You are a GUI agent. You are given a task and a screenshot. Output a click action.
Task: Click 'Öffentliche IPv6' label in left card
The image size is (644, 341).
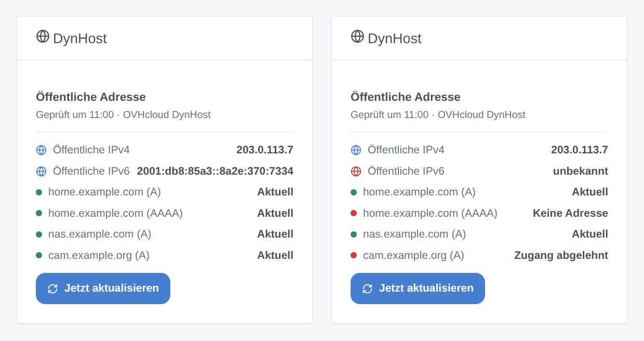click(x=91, y=171)
